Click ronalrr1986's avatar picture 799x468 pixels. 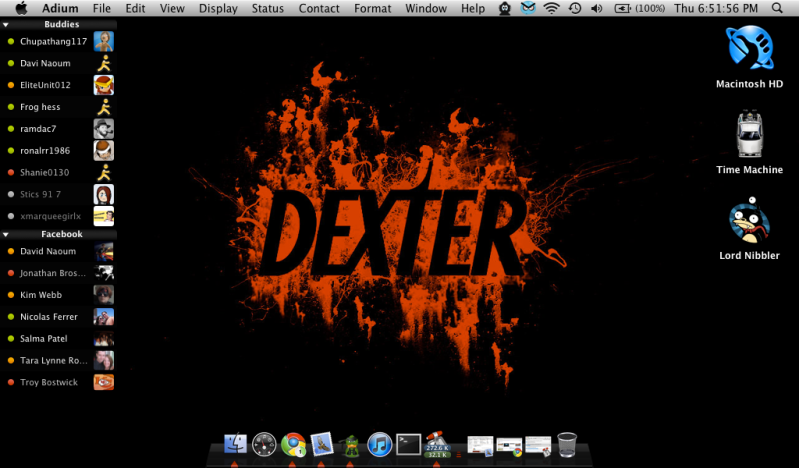[103, 150]
